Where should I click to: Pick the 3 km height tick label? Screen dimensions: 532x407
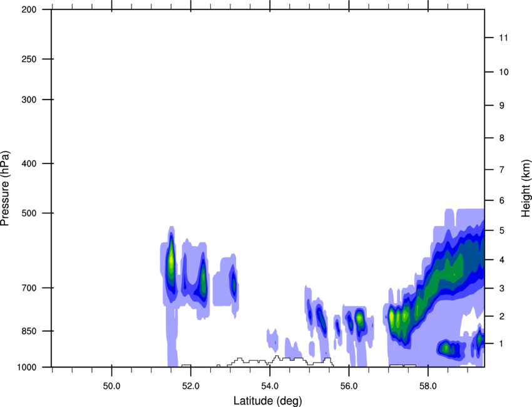click(x=502, y=289)
